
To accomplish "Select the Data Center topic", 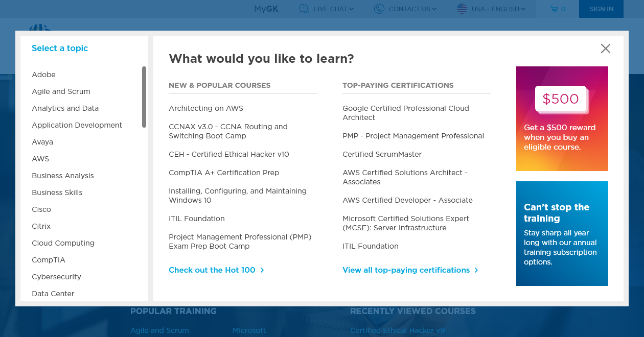I will coord(53,294).
